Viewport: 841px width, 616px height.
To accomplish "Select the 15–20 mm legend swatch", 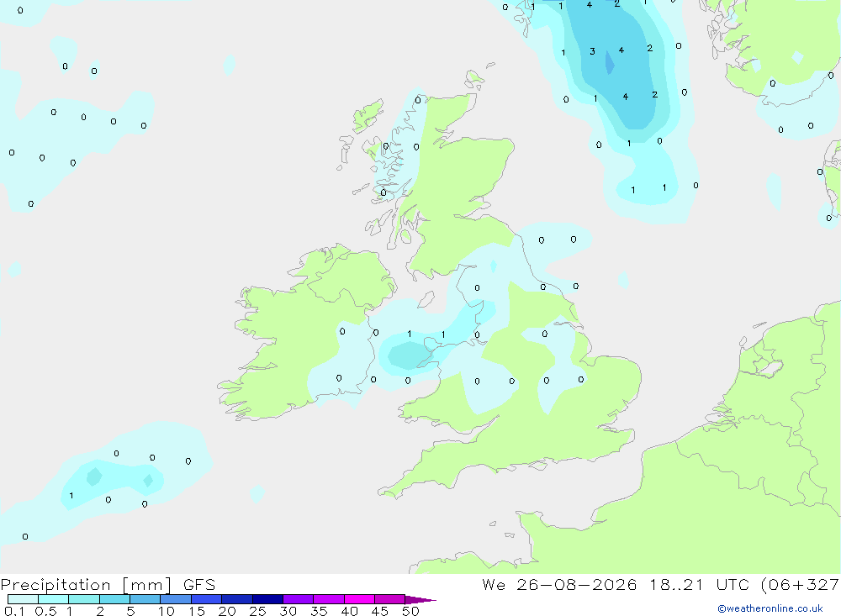I will tap(207, 599).
